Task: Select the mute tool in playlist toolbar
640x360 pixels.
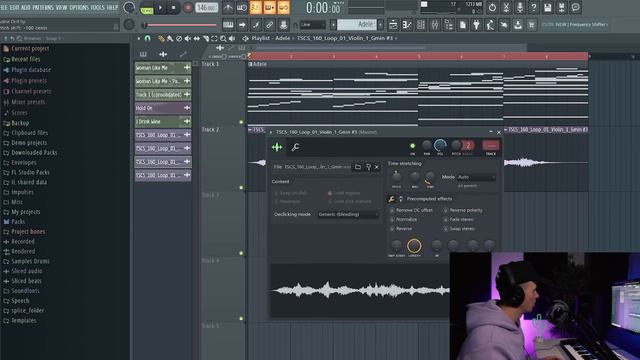Action: coord(188,38)
